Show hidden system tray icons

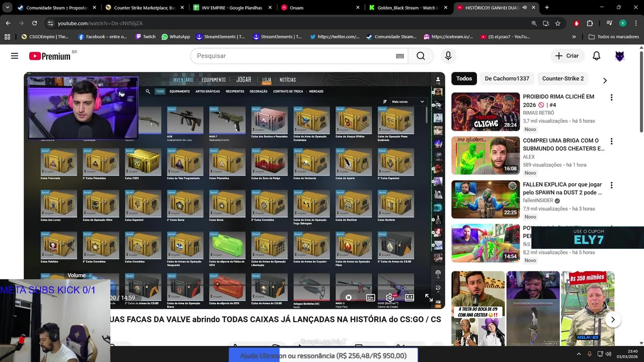(x=579, y=354)
